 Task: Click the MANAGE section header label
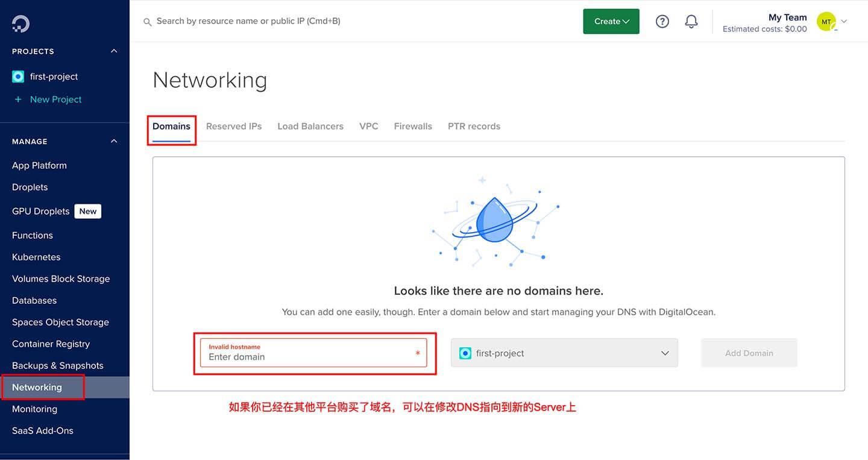pos(30,142)
